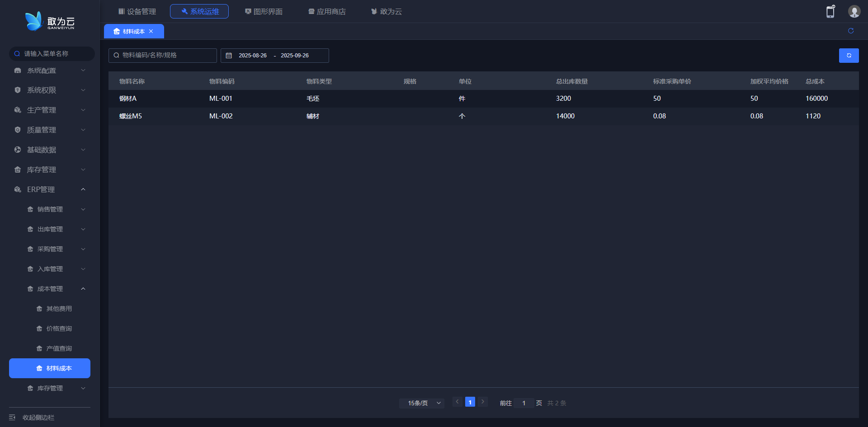Click the mobile device icon in header

pos(830,11)
